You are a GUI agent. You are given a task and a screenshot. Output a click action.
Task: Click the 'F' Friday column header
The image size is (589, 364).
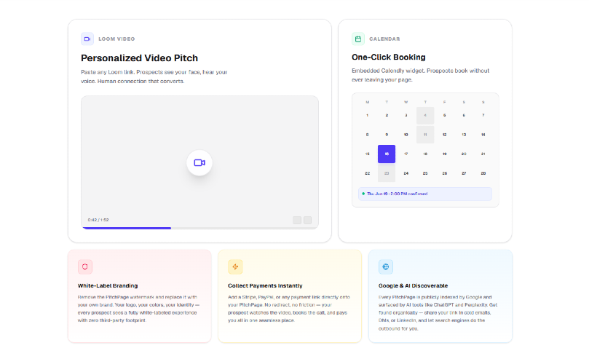444,102
